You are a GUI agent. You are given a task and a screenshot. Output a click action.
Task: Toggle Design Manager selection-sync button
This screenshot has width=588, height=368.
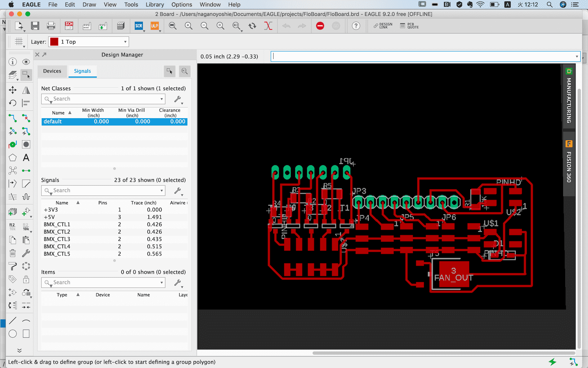click(x=169, y=71)
